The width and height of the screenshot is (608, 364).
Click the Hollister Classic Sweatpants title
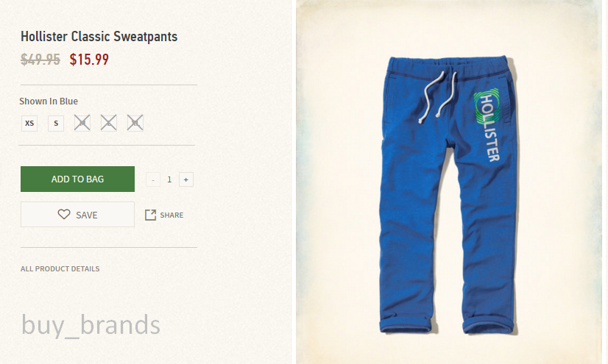pyautogui.click(x=99, y=37)
